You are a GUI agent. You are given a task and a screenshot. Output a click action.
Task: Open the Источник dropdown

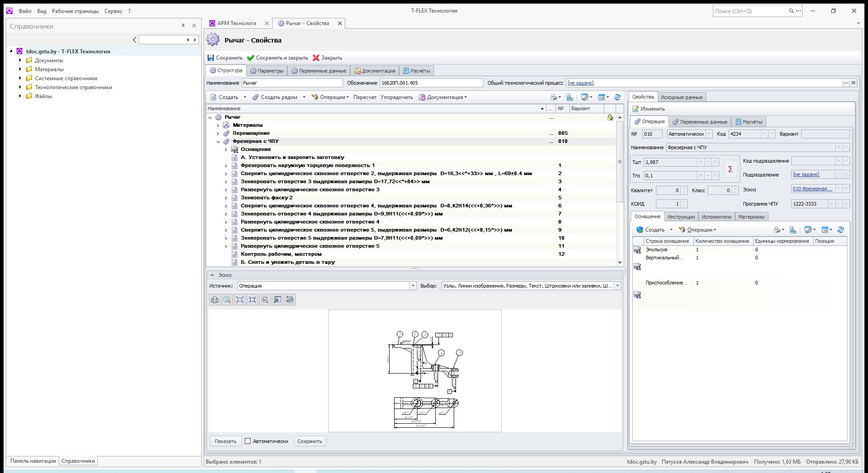click(x=413, y=286)
